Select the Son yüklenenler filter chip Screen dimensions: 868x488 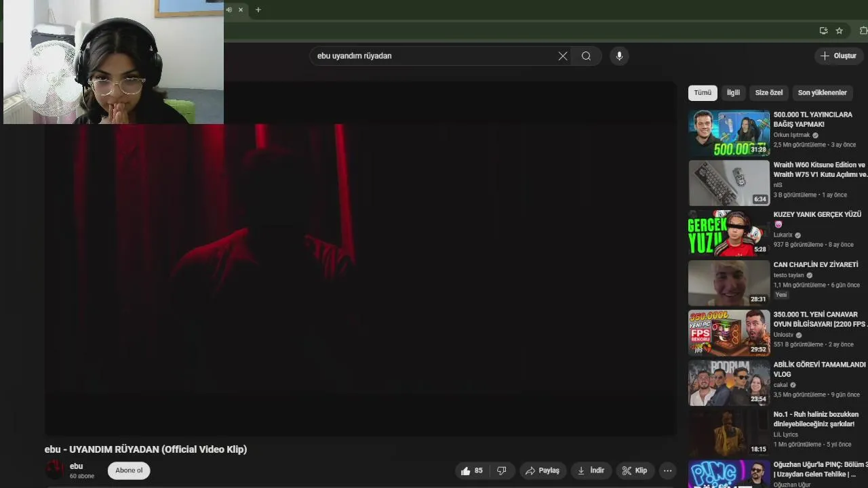[822, 93]
